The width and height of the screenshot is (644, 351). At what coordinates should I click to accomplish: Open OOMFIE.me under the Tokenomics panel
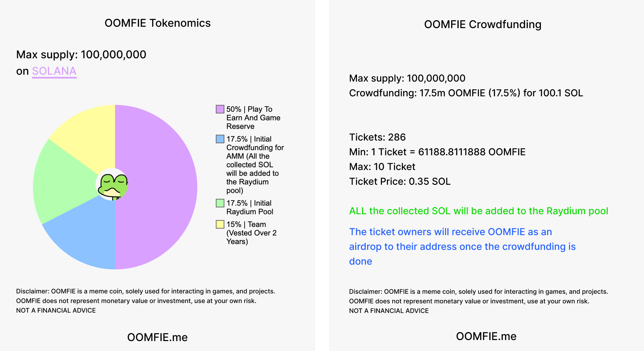click(x=158, y=337)
